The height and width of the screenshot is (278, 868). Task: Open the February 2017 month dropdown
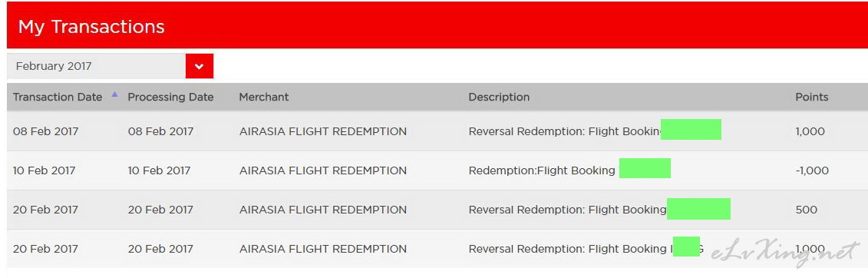[x=111, y=67]
